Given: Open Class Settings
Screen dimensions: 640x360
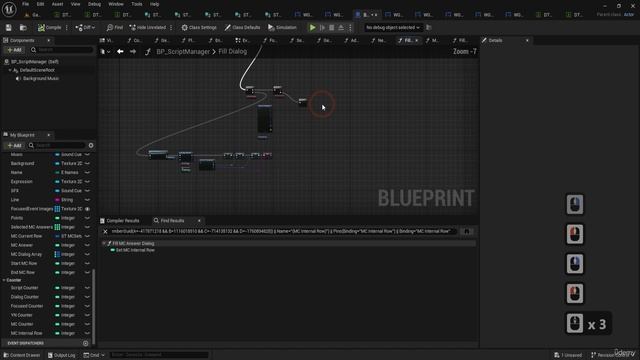Looking at the screenshot, I should tap(199, 27).
